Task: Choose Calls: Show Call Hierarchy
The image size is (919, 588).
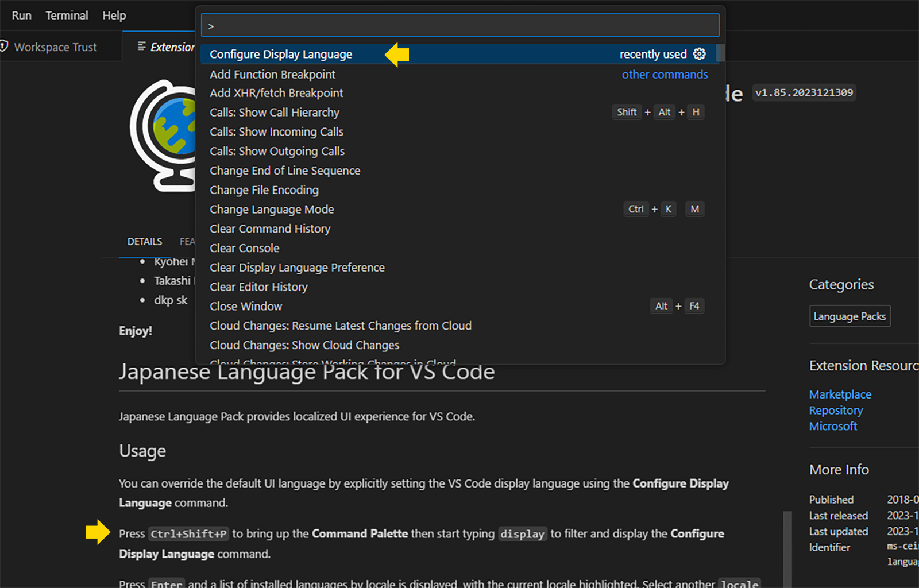Action: [x=458, y=113]
